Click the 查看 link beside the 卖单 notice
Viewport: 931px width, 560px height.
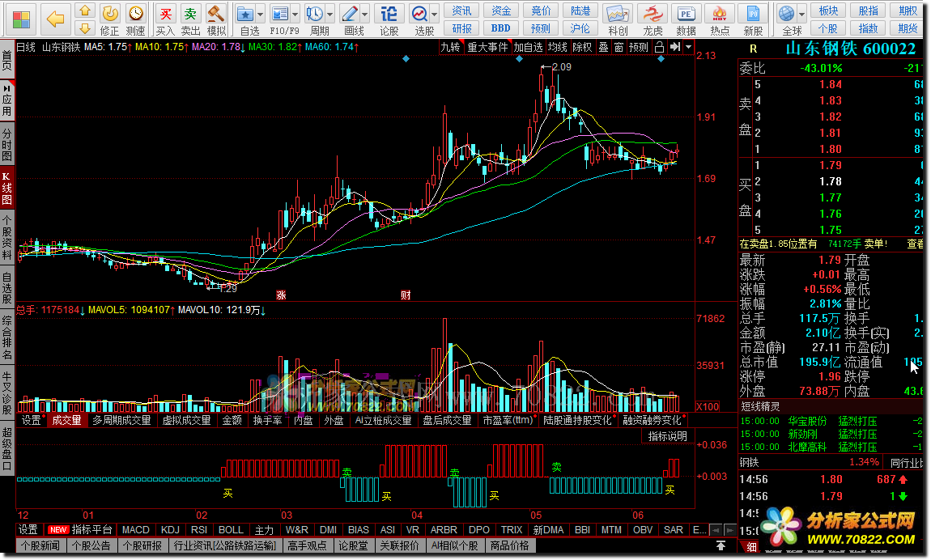tap(915, 244)
